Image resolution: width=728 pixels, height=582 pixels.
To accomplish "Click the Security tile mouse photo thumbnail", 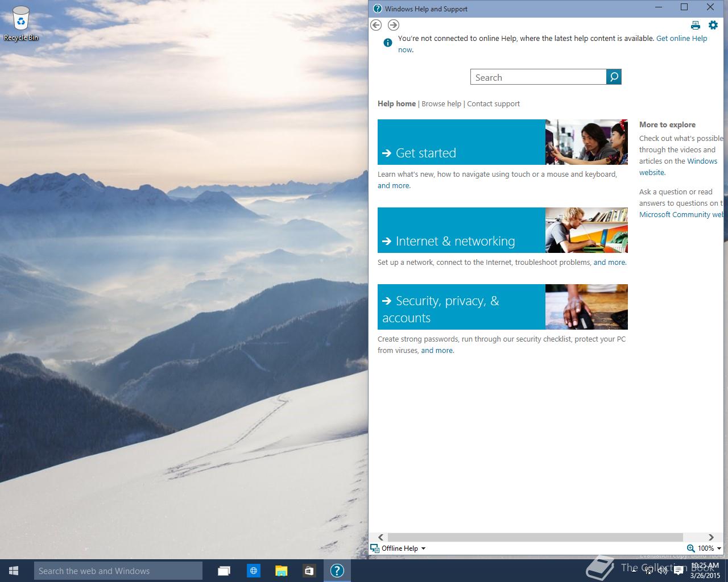I will [x=586, y=307].
